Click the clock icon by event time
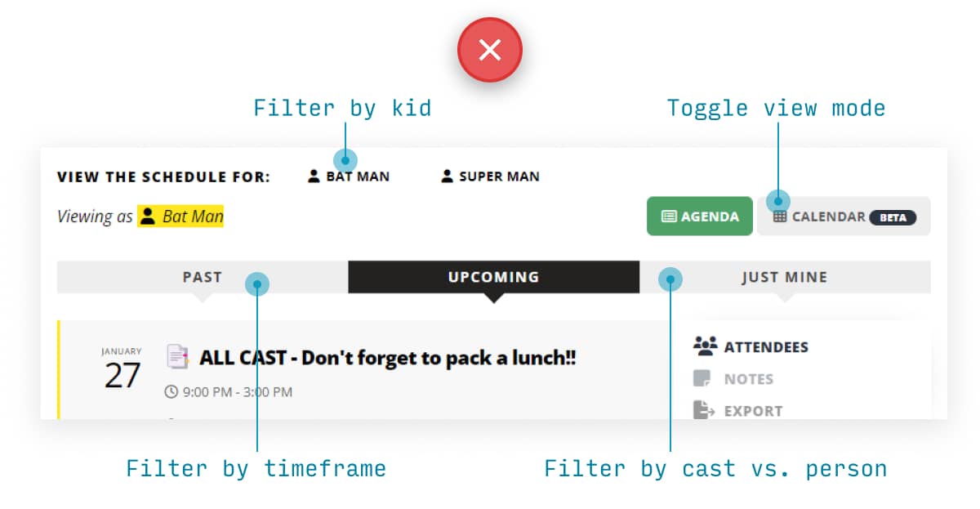The width and height of the screenshot is (980, 509). (171, 392)
